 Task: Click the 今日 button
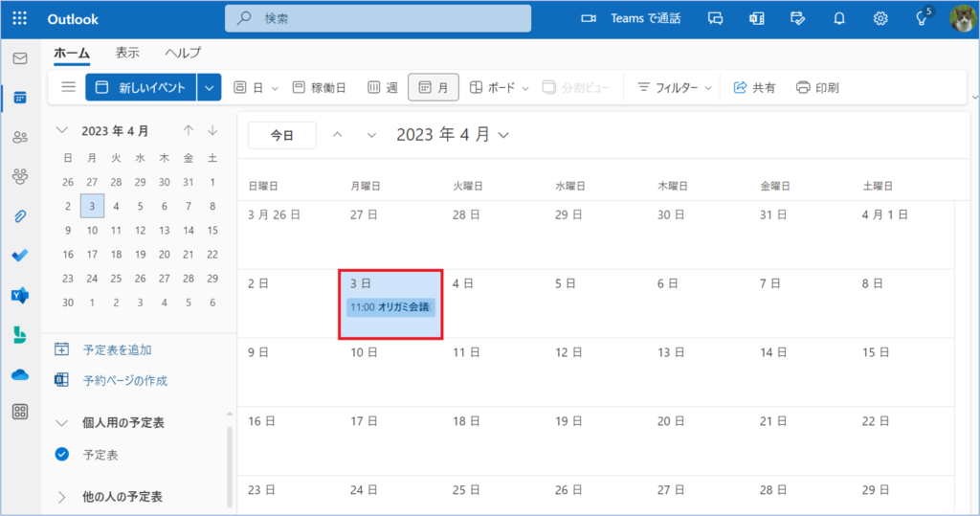pos(281,135)
